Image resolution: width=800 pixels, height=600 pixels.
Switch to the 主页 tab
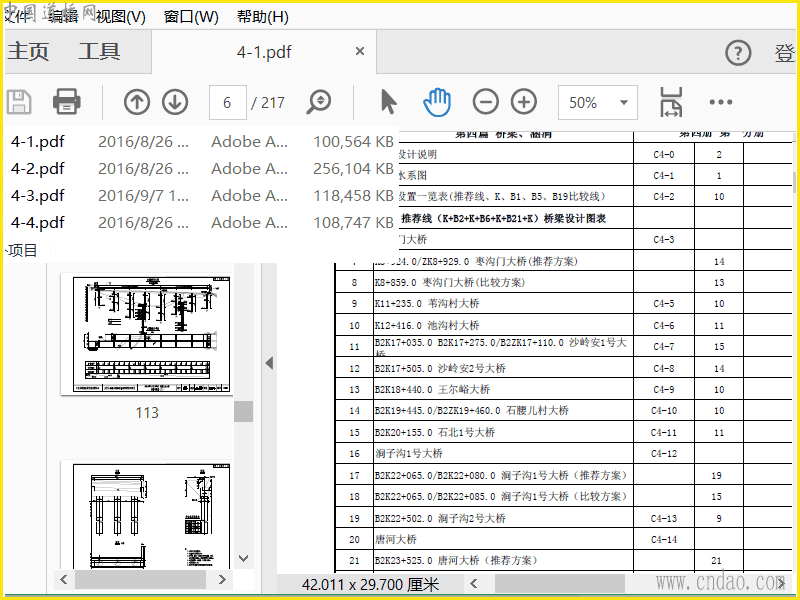pos(28,52)
